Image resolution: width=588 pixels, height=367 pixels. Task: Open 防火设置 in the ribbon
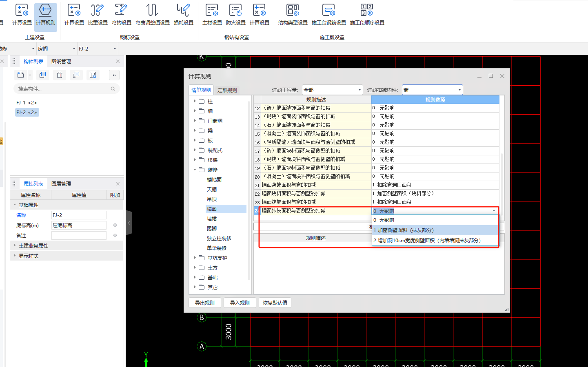(x=236, y=15)
